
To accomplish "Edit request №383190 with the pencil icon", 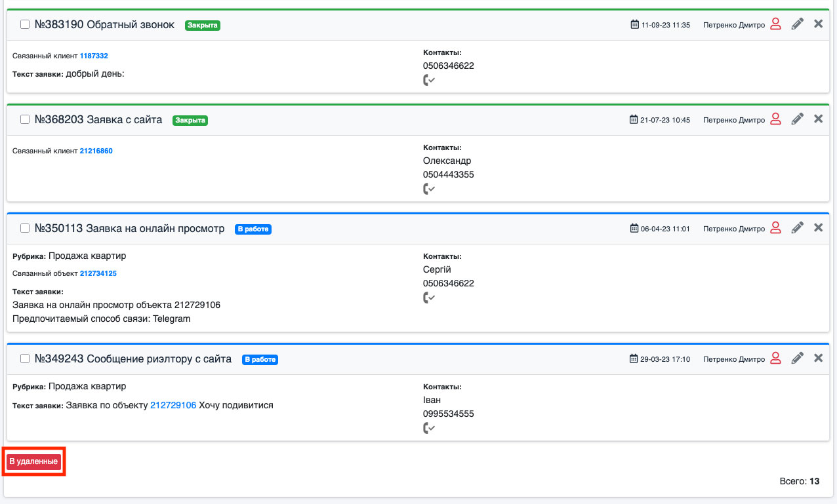I will (797, 25).
